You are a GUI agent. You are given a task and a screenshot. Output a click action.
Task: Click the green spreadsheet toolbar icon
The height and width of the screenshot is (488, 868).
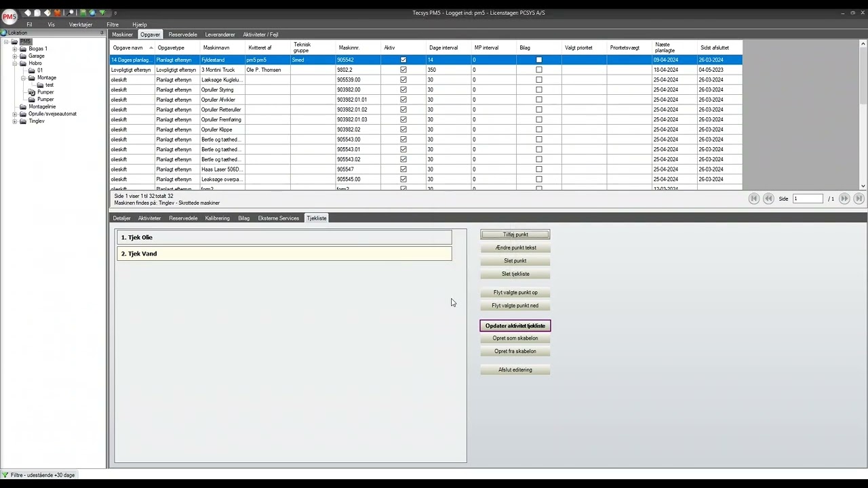pyautogui.click(x=83, y=13)
